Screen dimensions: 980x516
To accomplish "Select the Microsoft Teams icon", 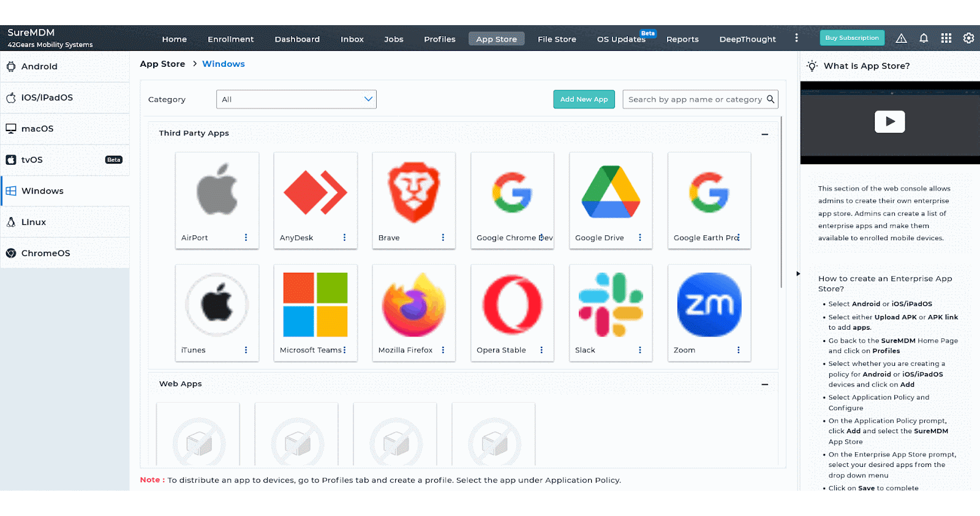I will [x=315, y=305].
